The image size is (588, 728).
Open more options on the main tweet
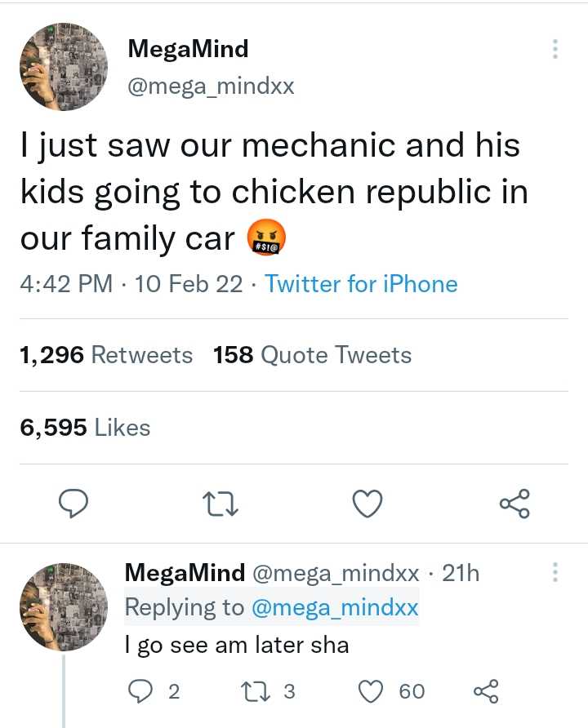[555, 50]
